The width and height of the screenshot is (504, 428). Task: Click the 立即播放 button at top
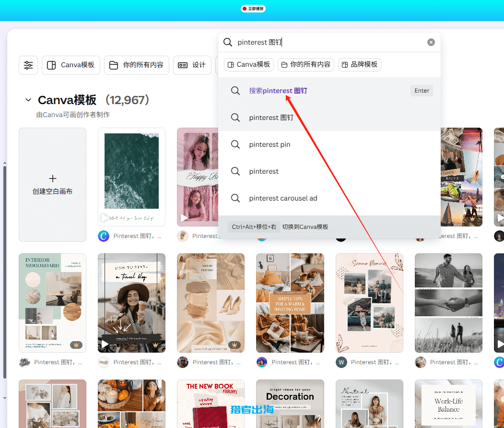pyautogui.click(x=253, y=9)
